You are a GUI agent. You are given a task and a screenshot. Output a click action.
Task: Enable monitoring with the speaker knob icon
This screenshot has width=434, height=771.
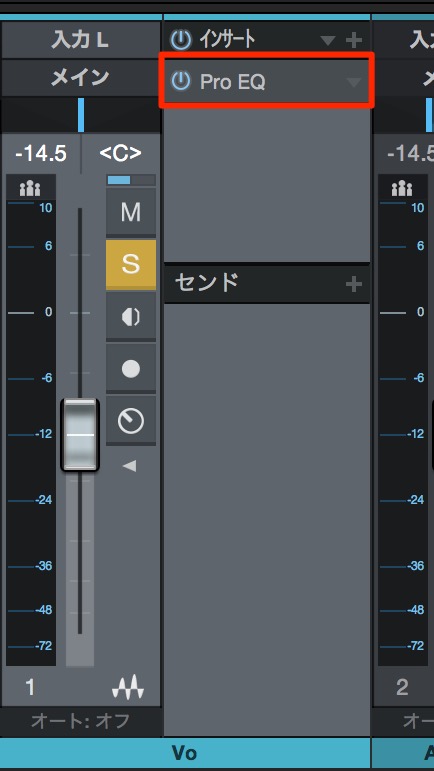pos(131,421)
